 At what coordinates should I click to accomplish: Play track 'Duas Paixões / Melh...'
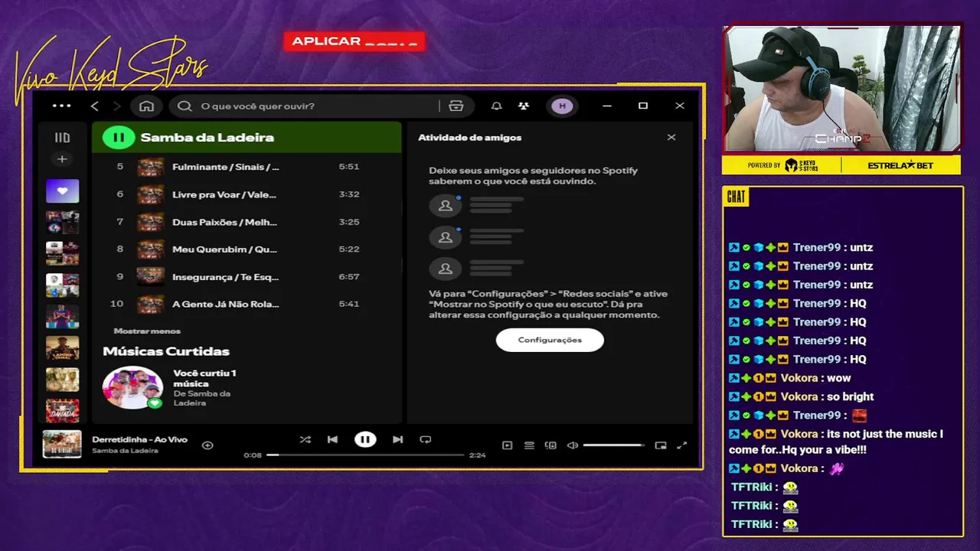247,222
